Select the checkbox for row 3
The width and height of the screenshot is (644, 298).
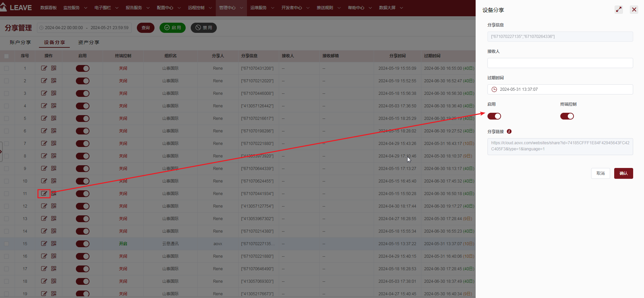coord(6,93)
